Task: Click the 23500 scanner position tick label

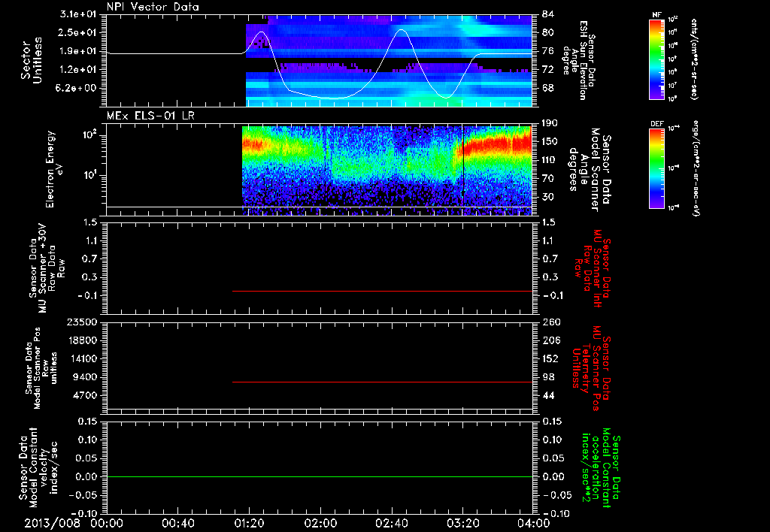Action: (x=81, y=322)
